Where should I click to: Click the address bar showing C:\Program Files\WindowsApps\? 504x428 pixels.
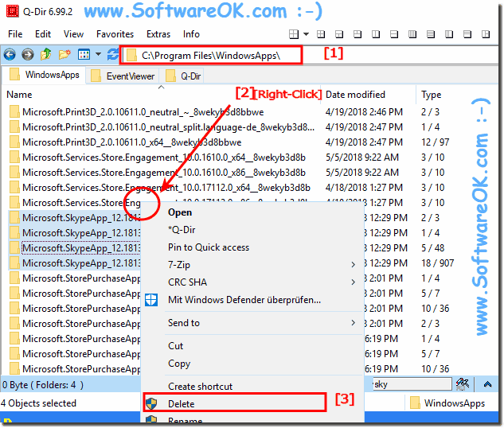coord(212,56)
